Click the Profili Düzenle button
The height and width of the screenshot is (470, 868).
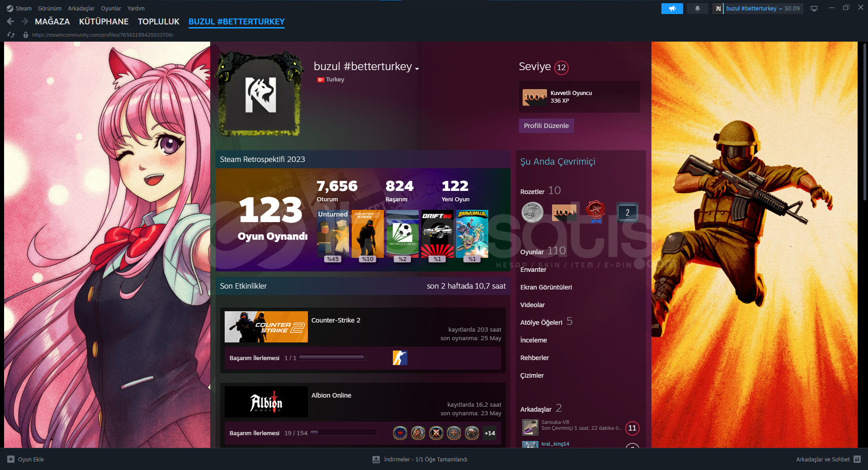(x=546, y=126)
